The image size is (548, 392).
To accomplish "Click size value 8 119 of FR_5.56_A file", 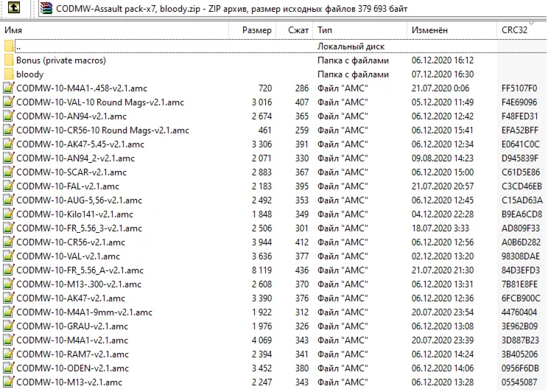I will coord(261,270).
